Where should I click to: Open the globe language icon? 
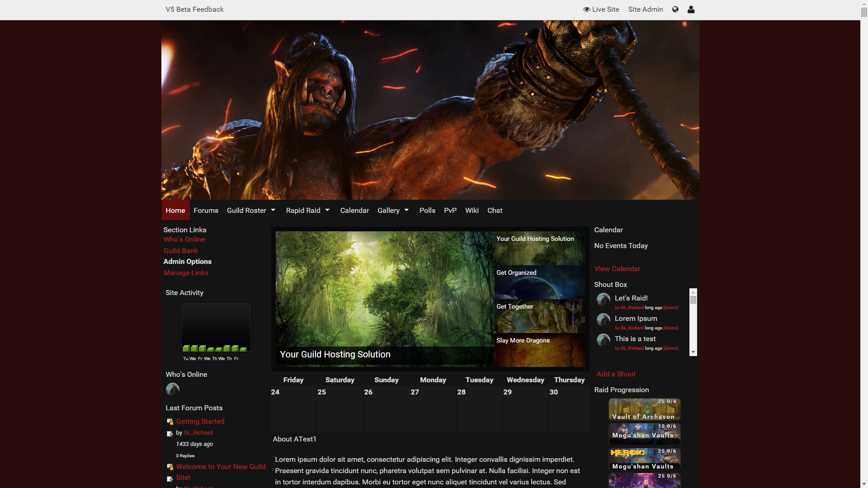(675, 9)
